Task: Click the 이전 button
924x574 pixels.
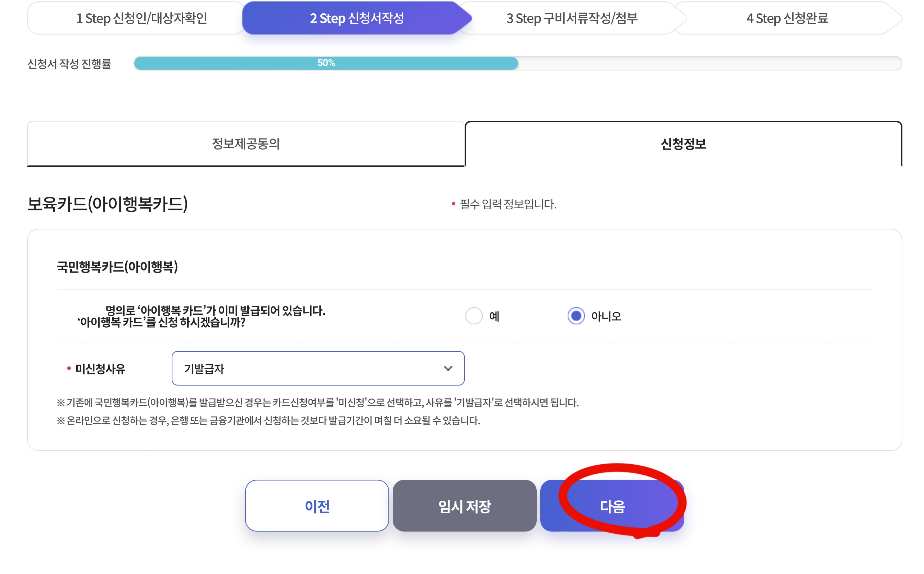Action: coord(317,505)
